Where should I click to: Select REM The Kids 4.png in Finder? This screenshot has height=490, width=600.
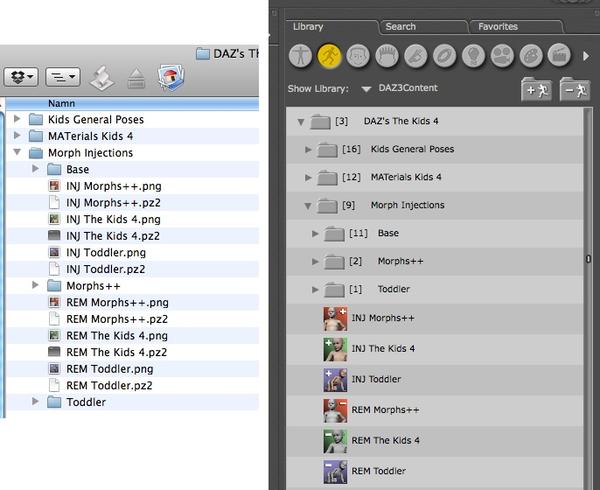point(117,336)
